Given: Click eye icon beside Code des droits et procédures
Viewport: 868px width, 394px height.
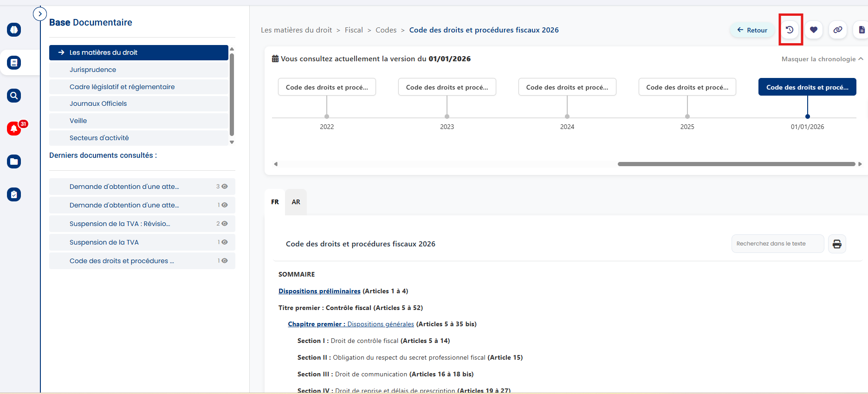Looking at the screenshot, I should [225, 261].
